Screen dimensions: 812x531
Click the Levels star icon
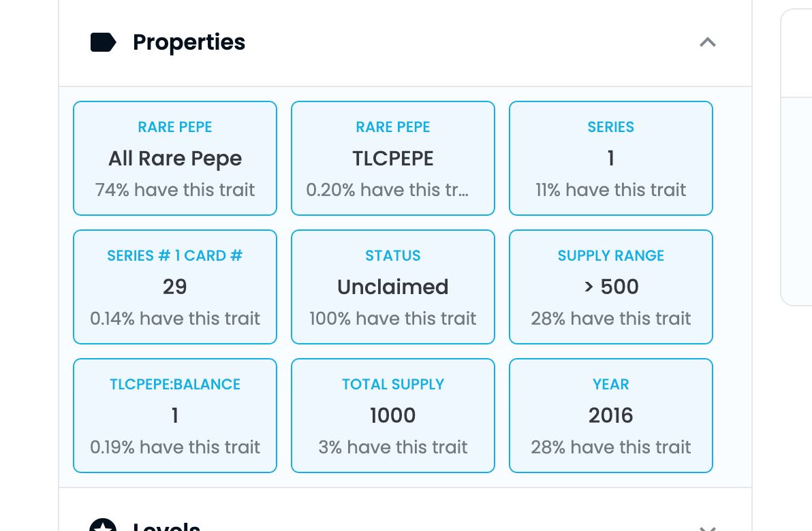click(103, 525)
